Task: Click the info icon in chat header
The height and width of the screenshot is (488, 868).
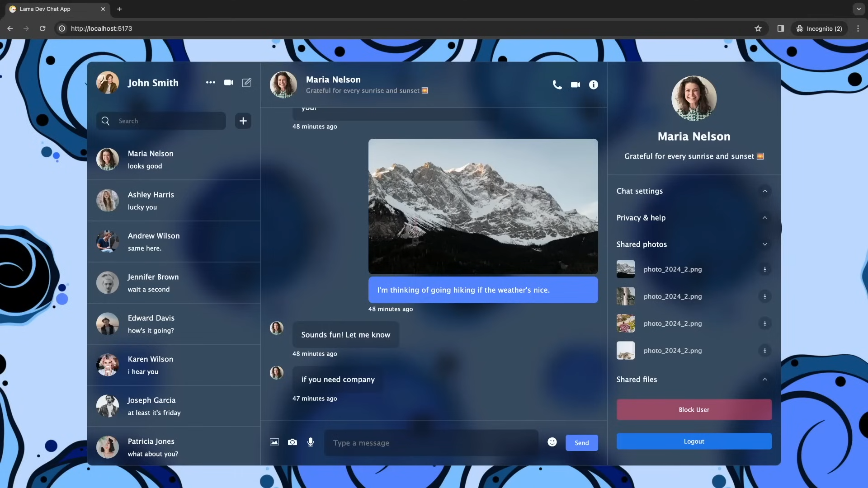Action: (593, 84)
